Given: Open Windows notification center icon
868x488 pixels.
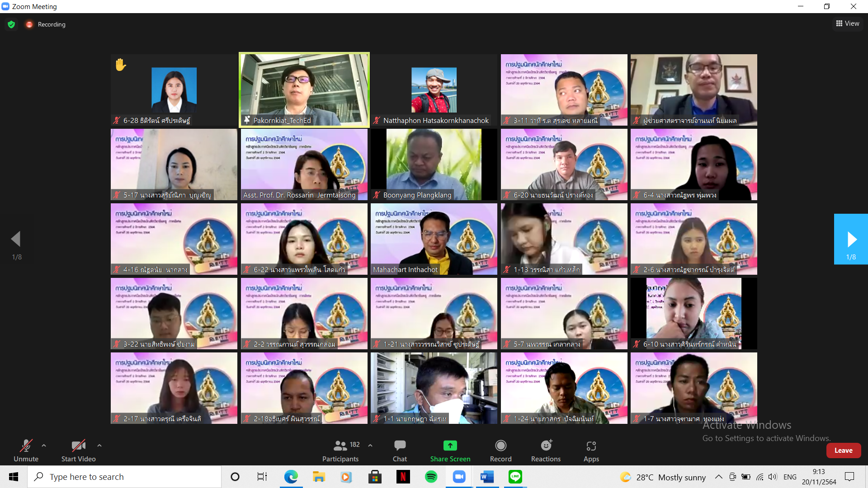Looking at the screenshot, I should [849, 477].
